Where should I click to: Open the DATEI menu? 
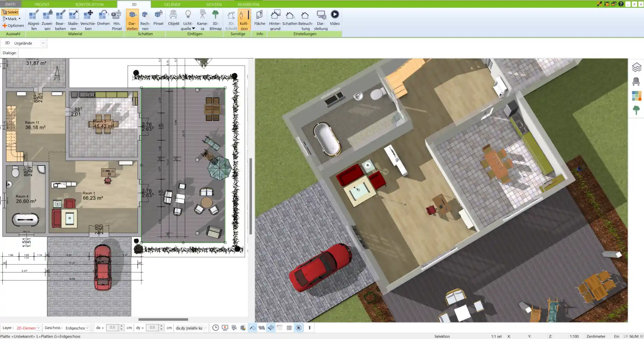pos(10,4)
